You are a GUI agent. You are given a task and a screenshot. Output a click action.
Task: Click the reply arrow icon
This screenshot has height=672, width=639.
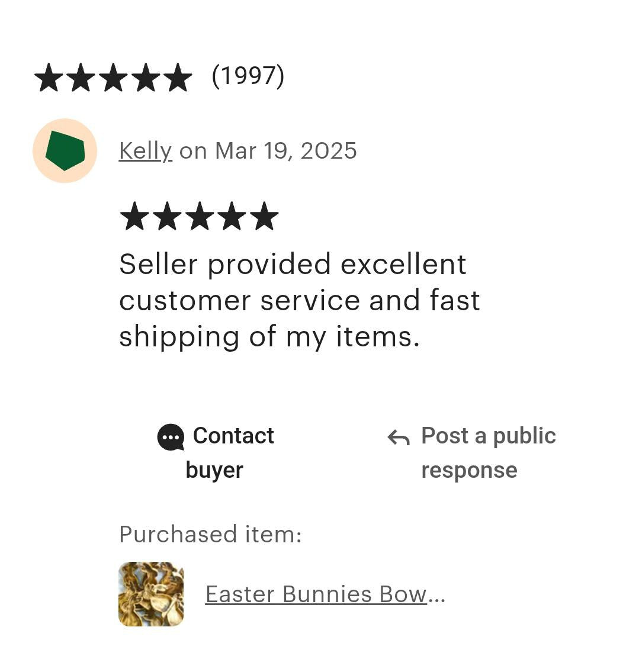click(398, 437)
